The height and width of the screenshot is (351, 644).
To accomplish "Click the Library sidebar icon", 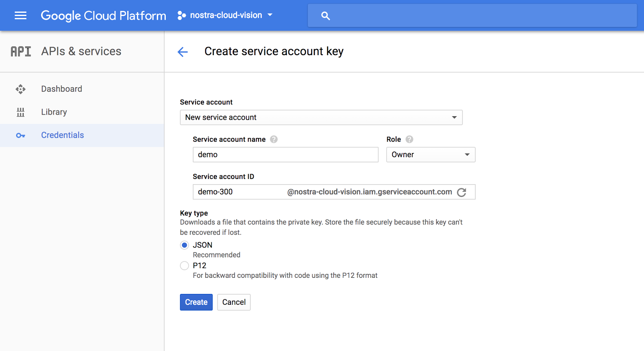I will coord(21,112).
